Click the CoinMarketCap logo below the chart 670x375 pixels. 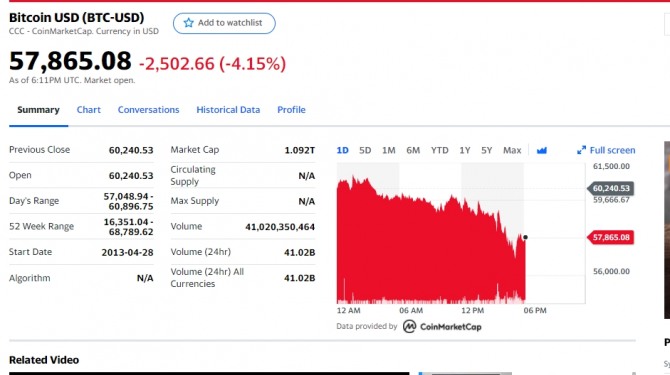point(442,327)
